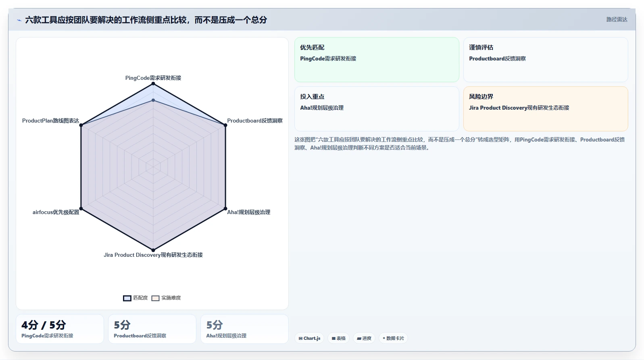Open the 风险边界 card
Image resolution: width=644 pixels, height=360 pixels.
[546, 109]
